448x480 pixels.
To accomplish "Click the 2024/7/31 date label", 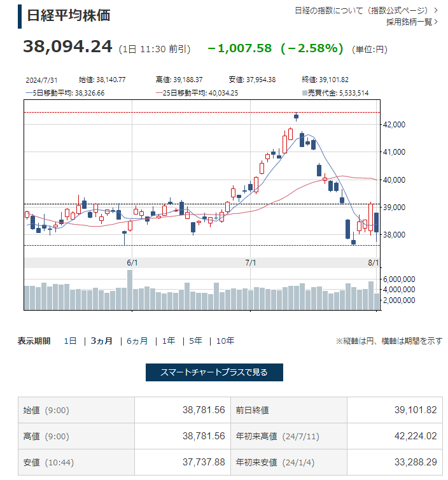I will click(x=41, y=80).
